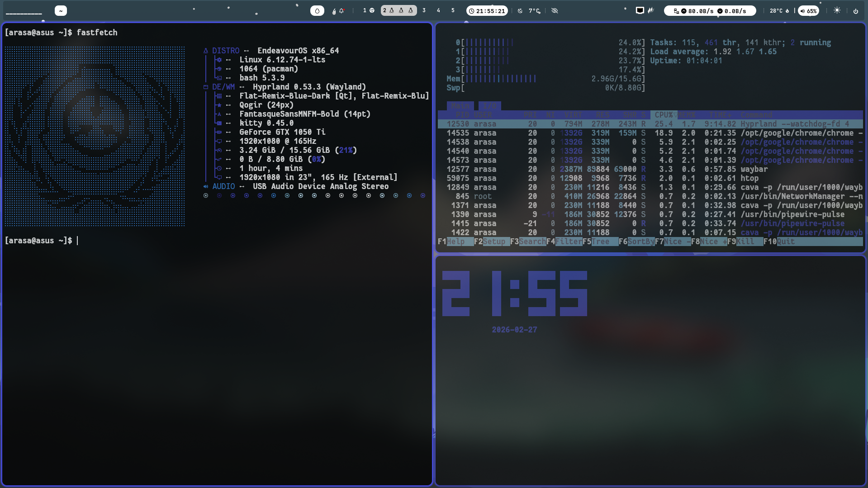Click the download speed 0.0B/s indicator
The width and height of the screenshot is (868, 488).
point(732,11)
